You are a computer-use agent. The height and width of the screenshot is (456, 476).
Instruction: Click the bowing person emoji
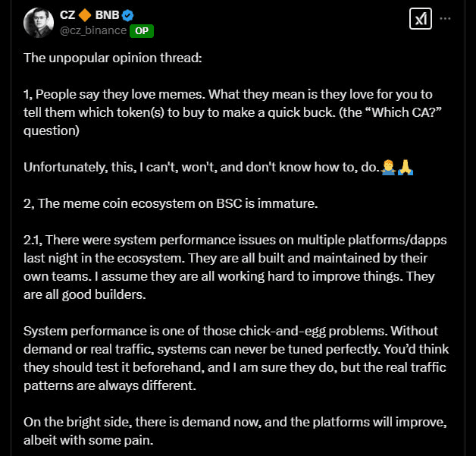pos(388,168)
